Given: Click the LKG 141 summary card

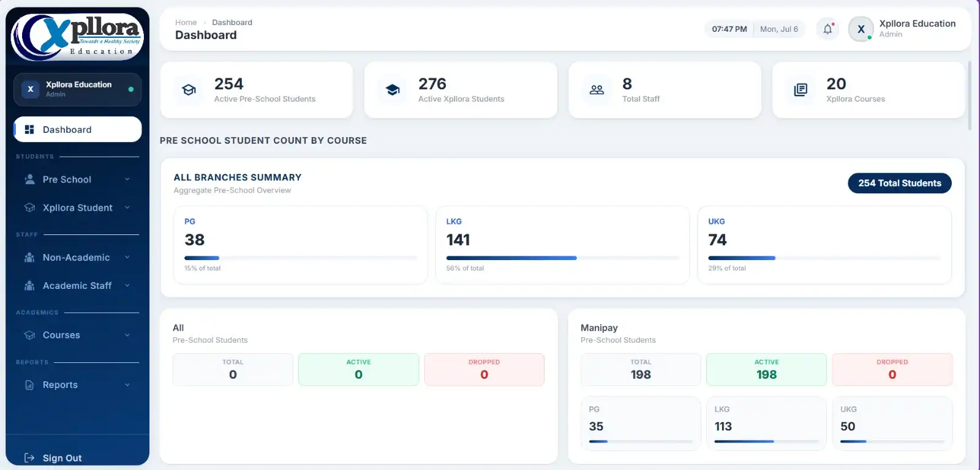Looking at the screenshot, I should coord(562,245).
